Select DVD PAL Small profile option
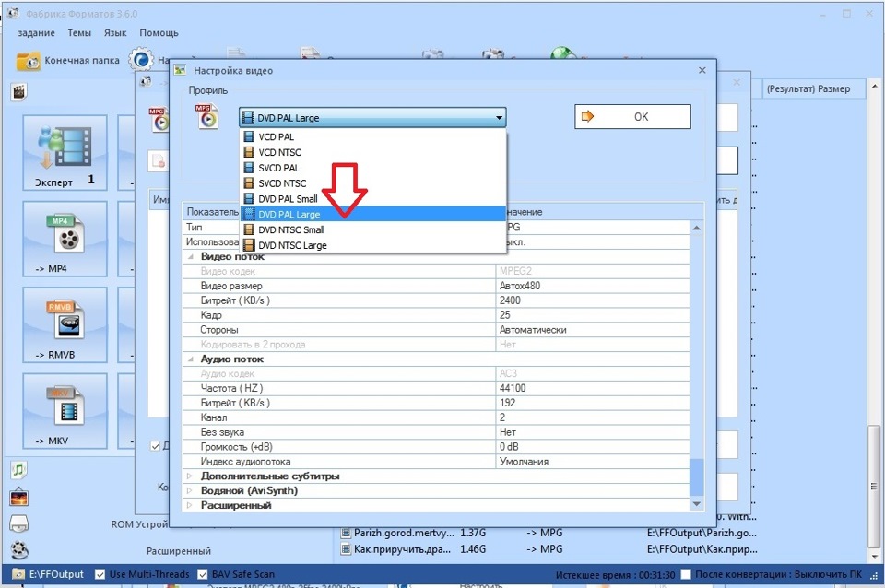The width and height of the screenshot is (885, 588). pyautogui.click(x=372, y=199)
